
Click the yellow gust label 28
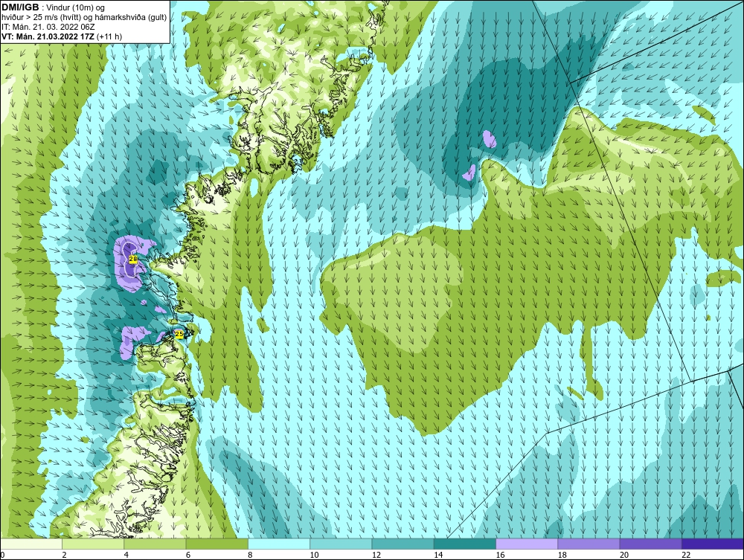coord(133,260)
